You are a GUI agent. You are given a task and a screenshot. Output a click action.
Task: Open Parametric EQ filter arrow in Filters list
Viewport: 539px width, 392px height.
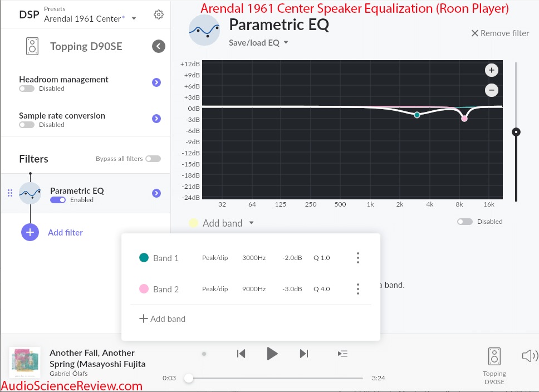pos(156,193)
